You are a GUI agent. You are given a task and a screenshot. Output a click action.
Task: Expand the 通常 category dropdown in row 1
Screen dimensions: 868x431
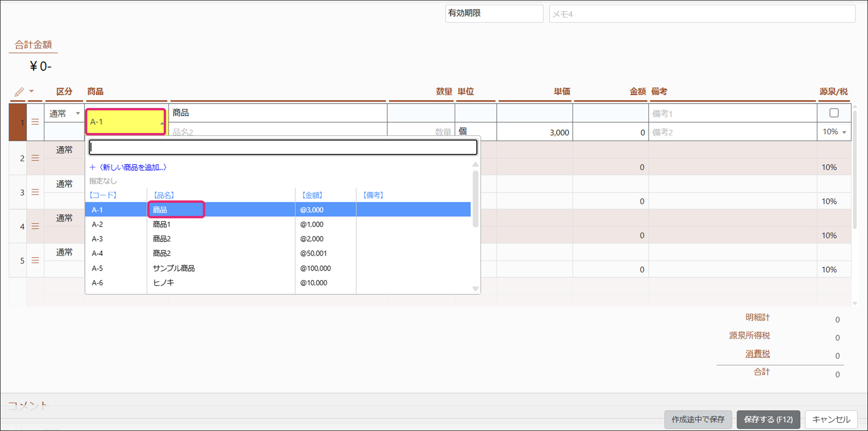[x=78, y=113]
